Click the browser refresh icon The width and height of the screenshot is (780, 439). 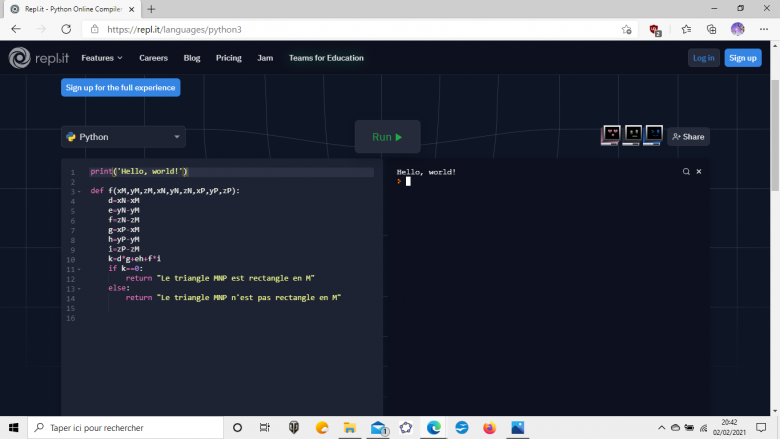pyautogui.click(x=65, y=30)
